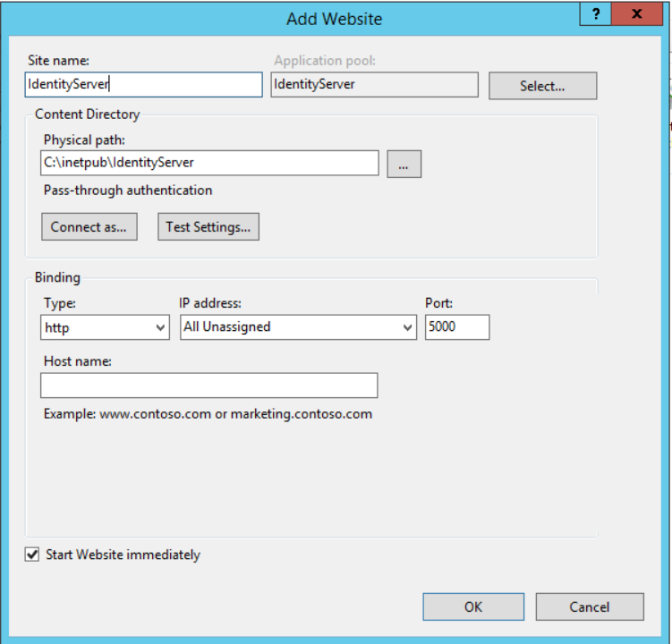Toggle the Start Website immediately checkbox
The width and height of the screenshot is (672, 644).
[x=33, y=555]
